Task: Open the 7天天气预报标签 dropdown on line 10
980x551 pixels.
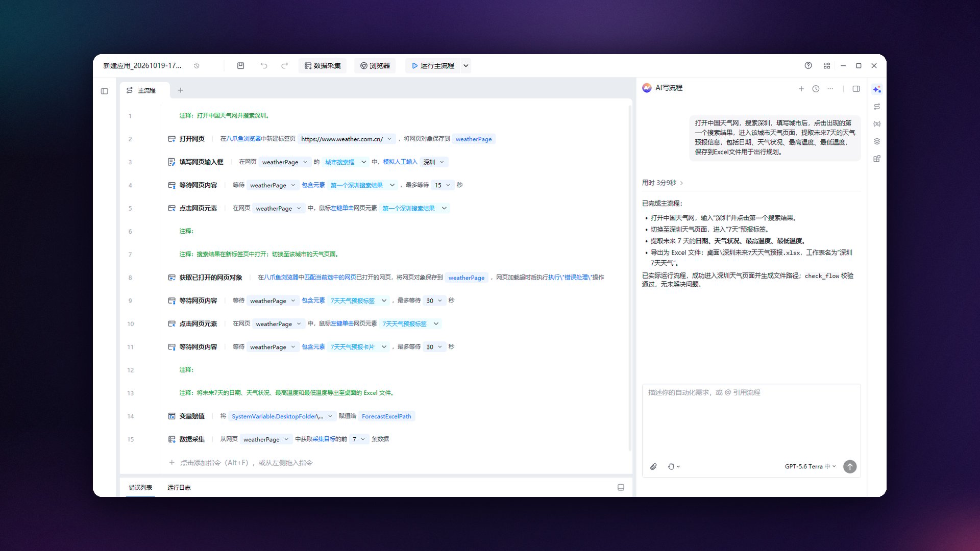Action: [x=436, y=323]
